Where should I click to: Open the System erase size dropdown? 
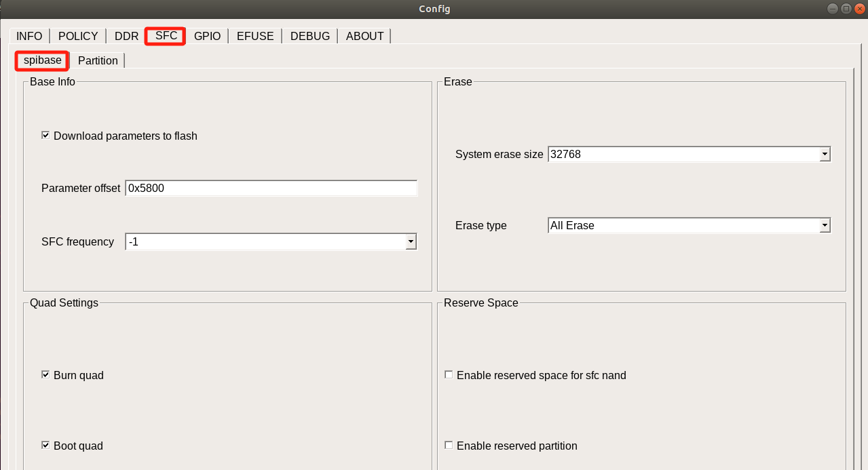[x=825, y=154]
